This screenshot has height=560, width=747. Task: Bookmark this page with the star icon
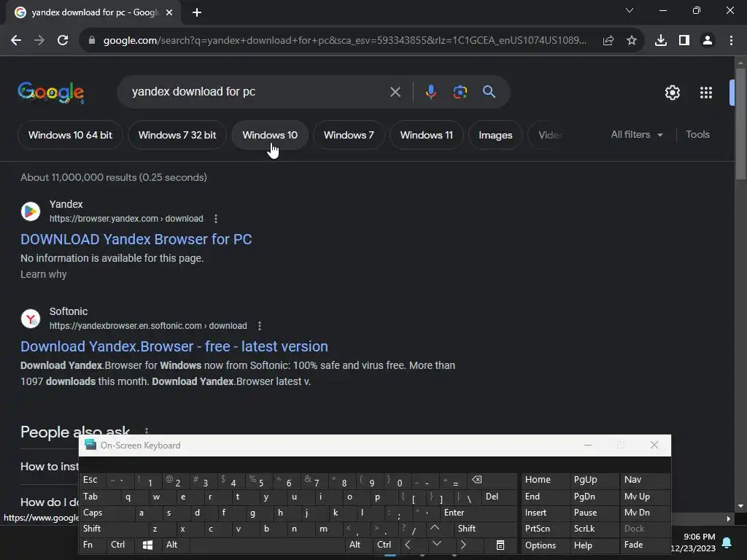[x=632, y=41]
